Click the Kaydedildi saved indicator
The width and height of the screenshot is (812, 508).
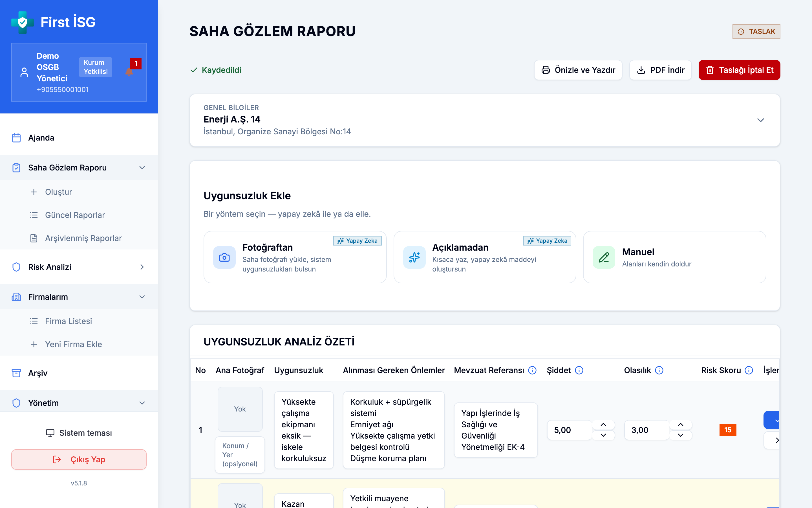click(x=216, y=70)
